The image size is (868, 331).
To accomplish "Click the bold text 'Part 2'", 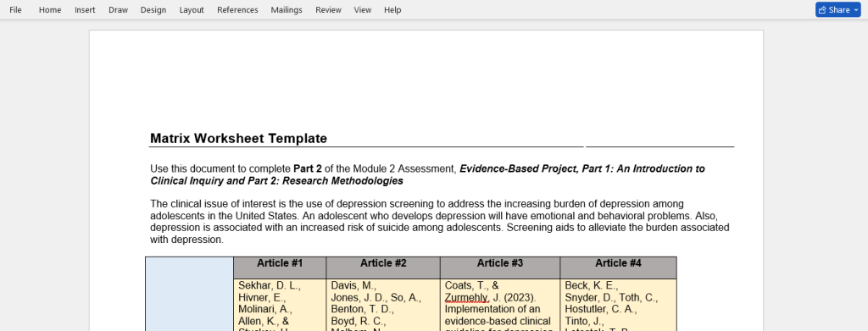I will coord(307,168).
